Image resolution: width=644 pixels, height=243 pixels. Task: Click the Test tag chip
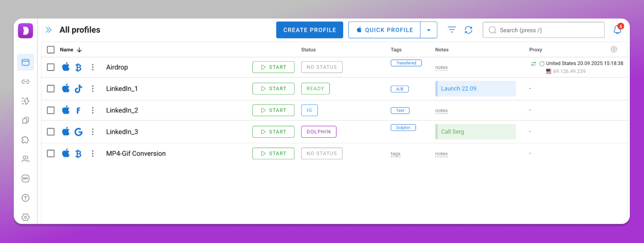click(400, 111)
